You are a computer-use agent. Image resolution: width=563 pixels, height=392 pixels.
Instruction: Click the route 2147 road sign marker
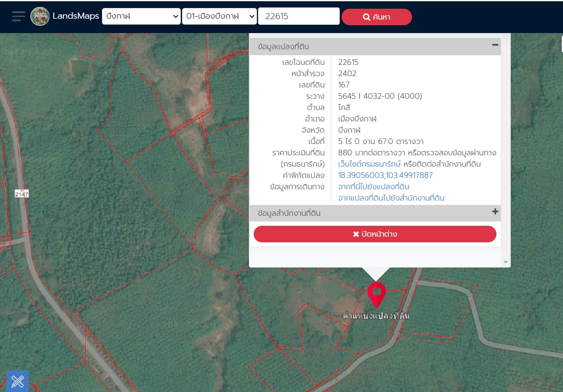coord(21,194)
